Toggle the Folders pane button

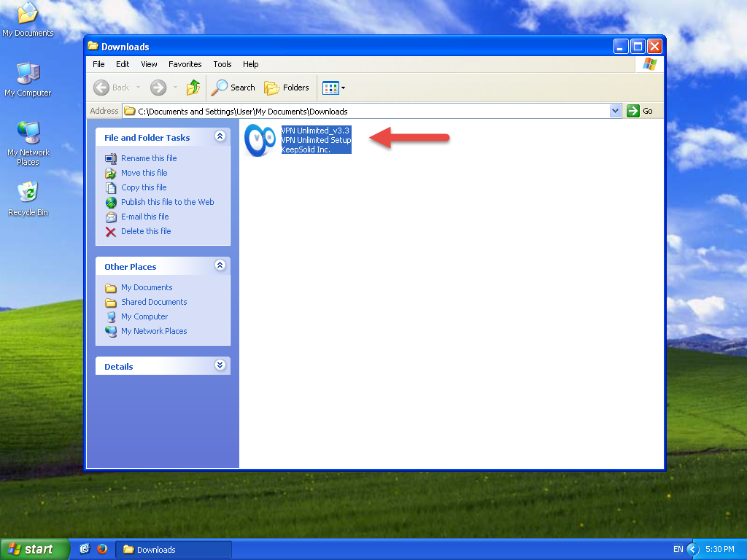point(286,87)
